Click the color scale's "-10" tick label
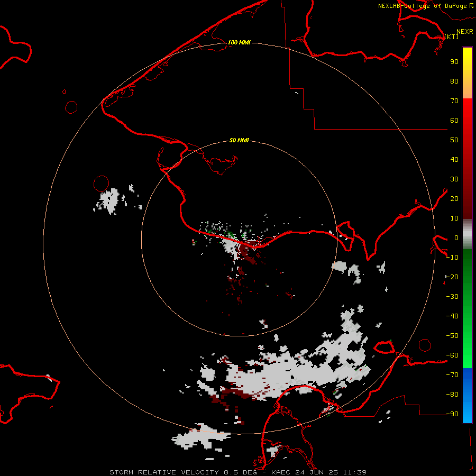 click(x=452, y=258)
